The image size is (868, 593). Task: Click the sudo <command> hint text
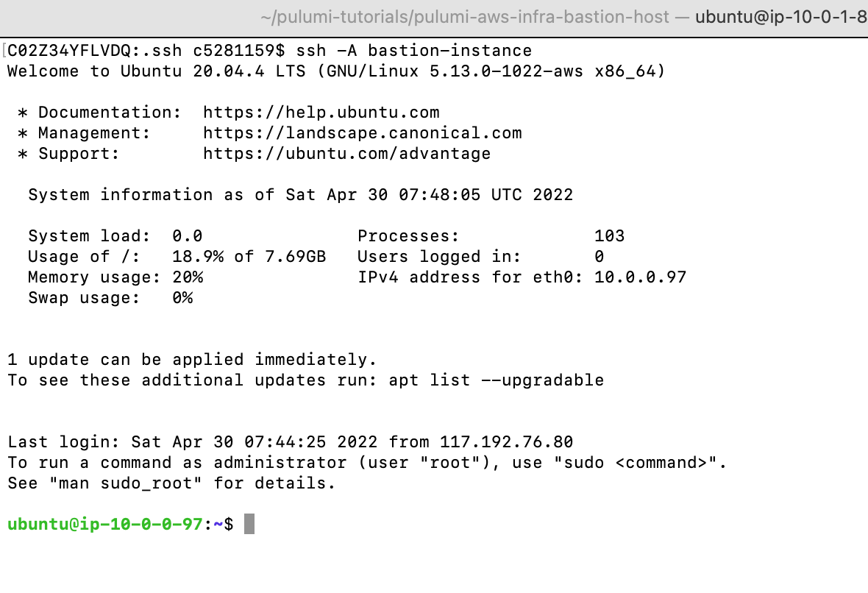(641, 462)
